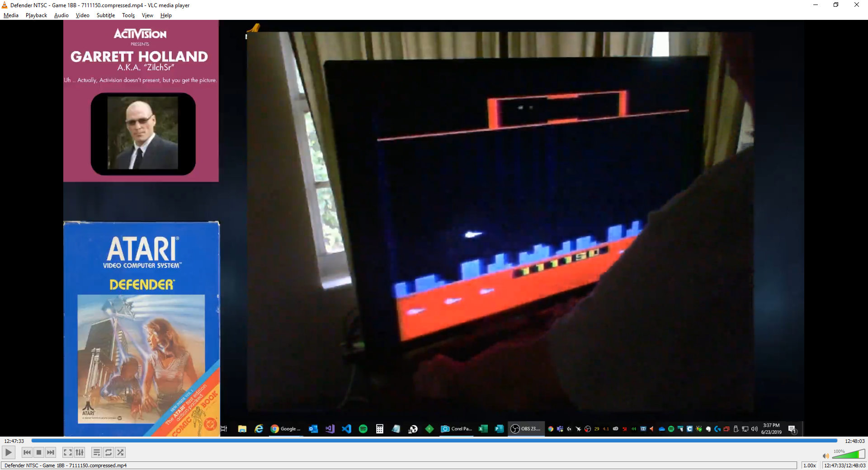868x470 pixels.
Task: Open the Media menu
Action: click(x=11, y=15)
